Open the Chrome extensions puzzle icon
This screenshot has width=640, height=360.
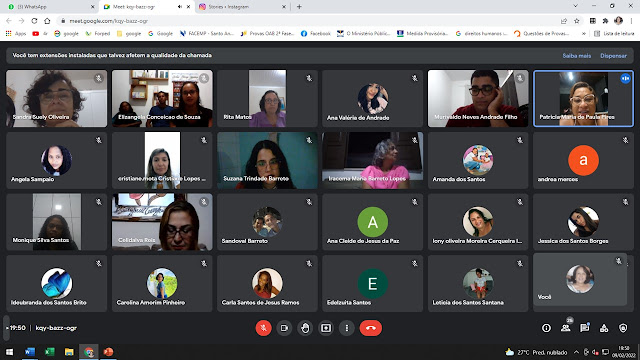605,21
